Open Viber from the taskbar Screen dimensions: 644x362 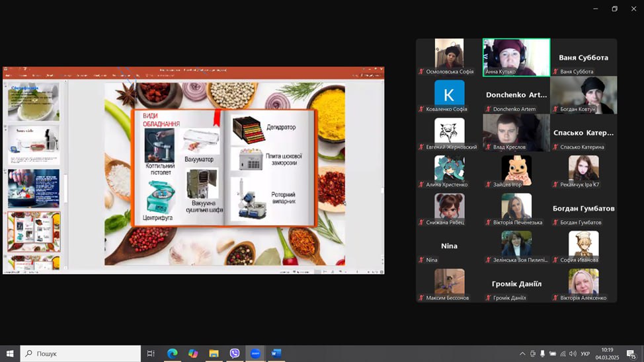(235, 353)
